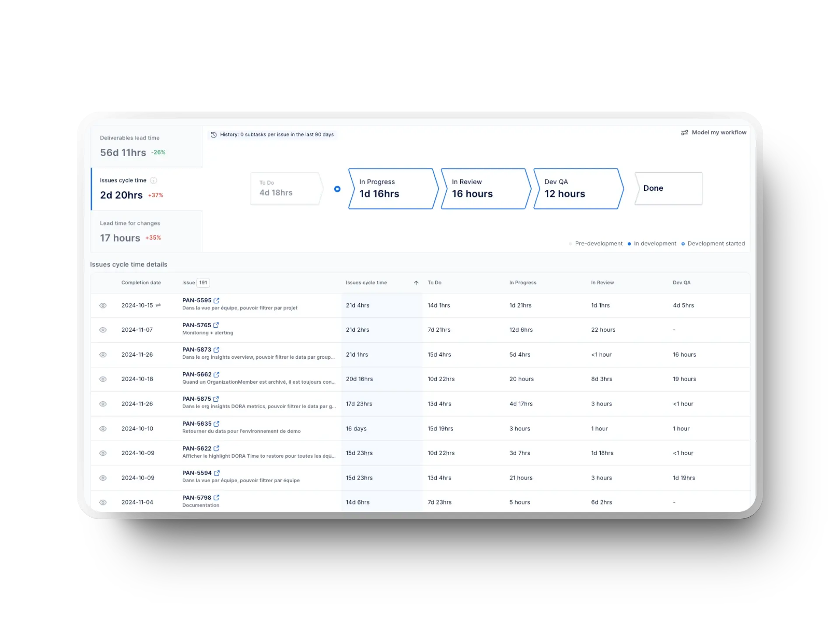The width and height of the screenshot is (840, 630).
Task: Click the sort arrow on Issues cycle time column
Action: (416, 283)
